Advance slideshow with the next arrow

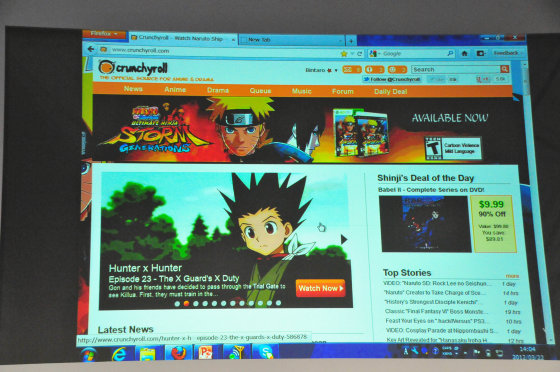pos(344,240)
